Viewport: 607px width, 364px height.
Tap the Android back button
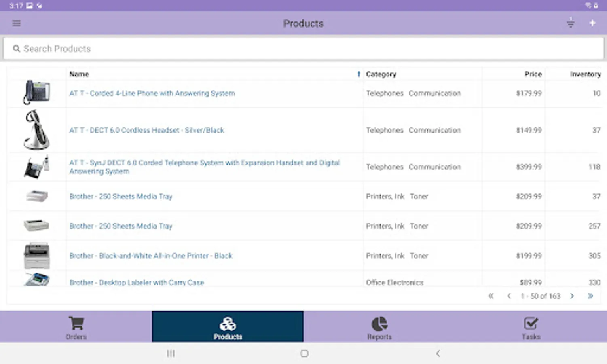438,353
